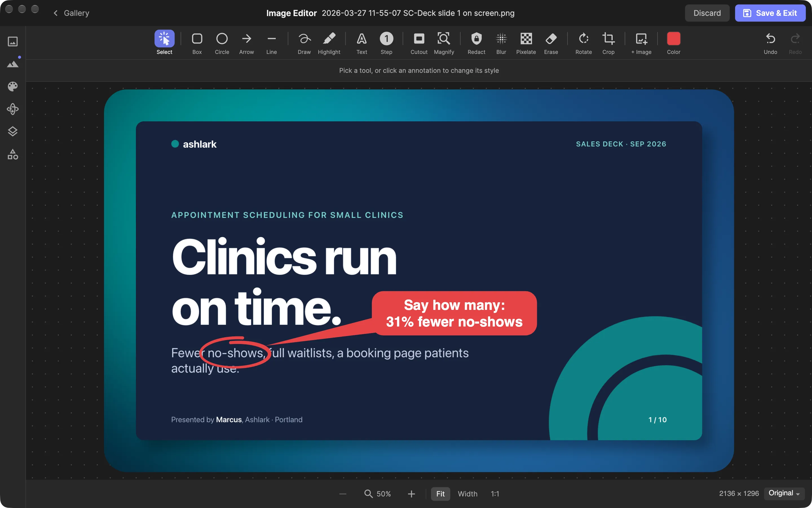
Task: Choose the Box shape tool
Action: tap(197, 43)
